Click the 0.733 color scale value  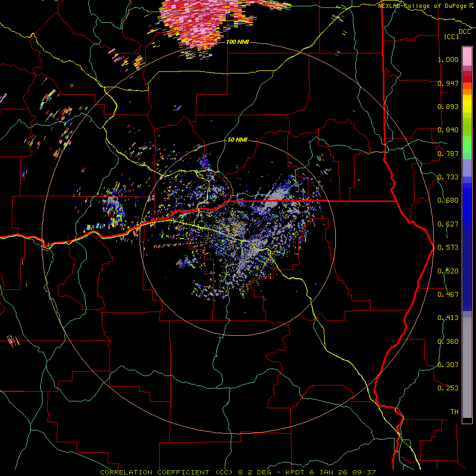coord(448,177)
